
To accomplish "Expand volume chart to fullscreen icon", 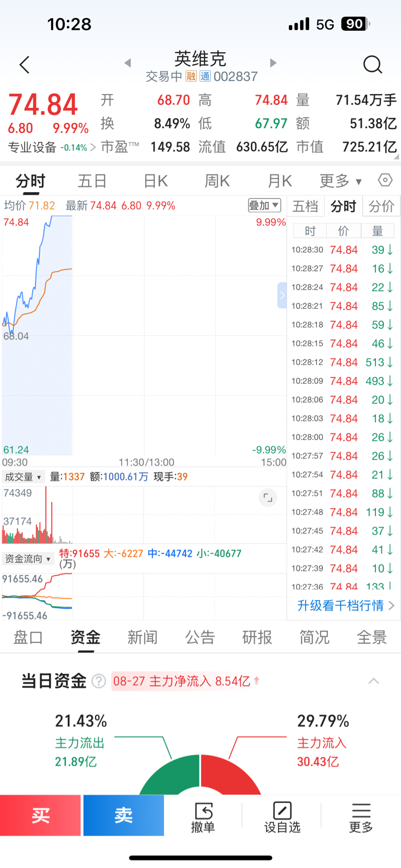I will 268,498.
